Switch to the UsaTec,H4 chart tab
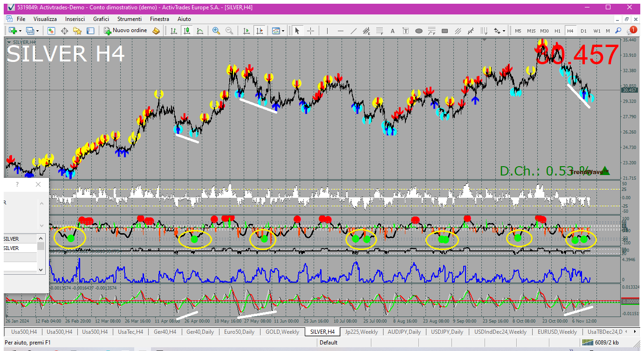Viewport: 644px width, 351px height. coord(131,332)
